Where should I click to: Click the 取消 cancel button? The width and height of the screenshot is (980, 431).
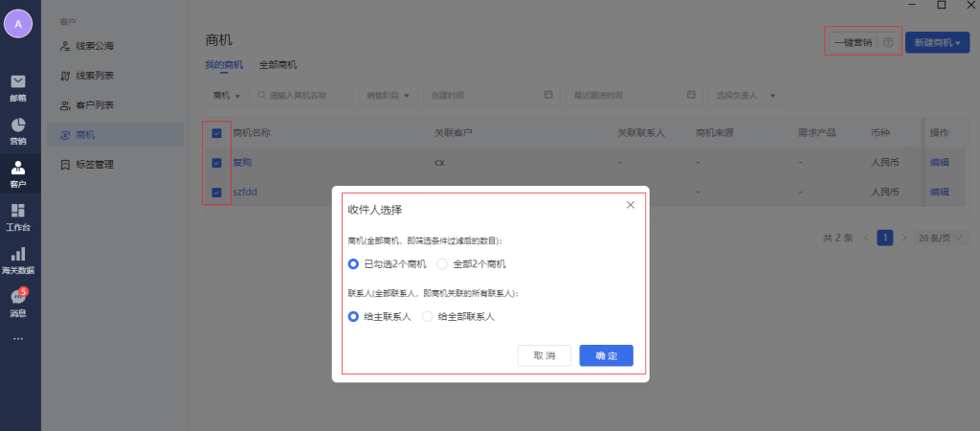pyautogui.click(x=544, y=355)
